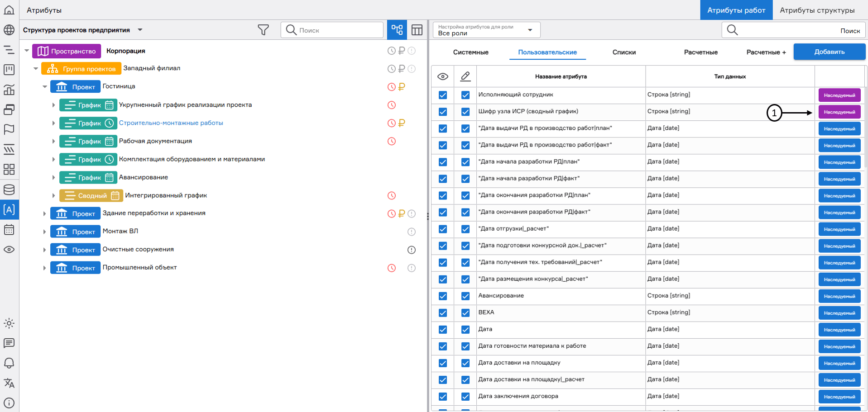
Task: Click ruble icon for Гостиница project
Action: (402, 87)
